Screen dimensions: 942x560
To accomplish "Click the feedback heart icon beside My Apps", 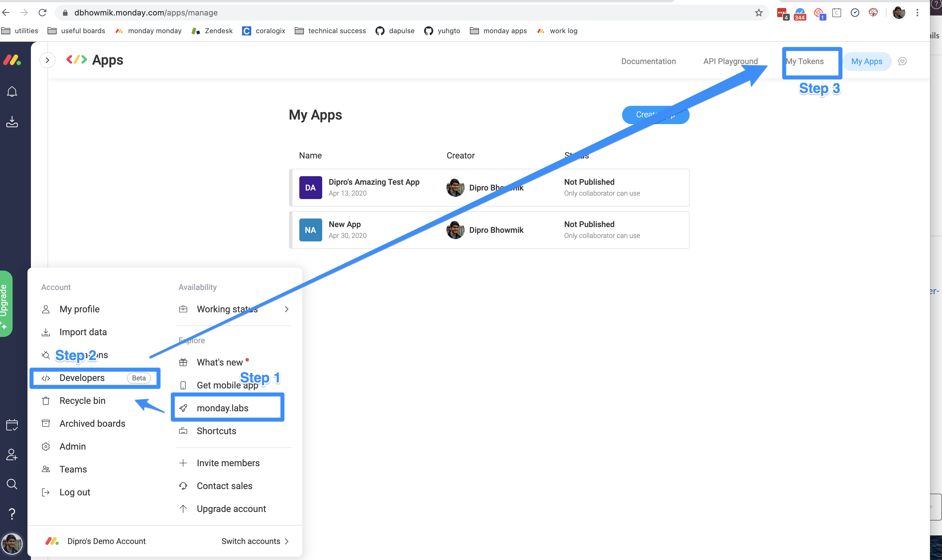I will tap(902, 61).
